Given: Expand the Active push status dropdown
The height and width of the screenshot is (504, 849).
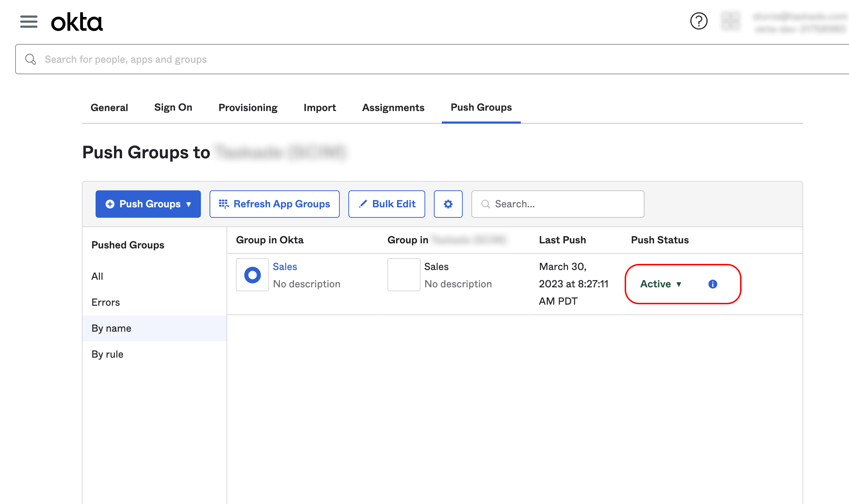Looking at the screenshot, I should pos(661,284).
